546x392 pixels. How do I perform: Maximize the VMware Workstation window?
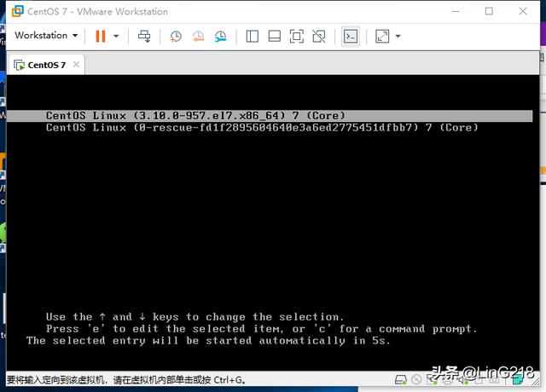[489, 11]
